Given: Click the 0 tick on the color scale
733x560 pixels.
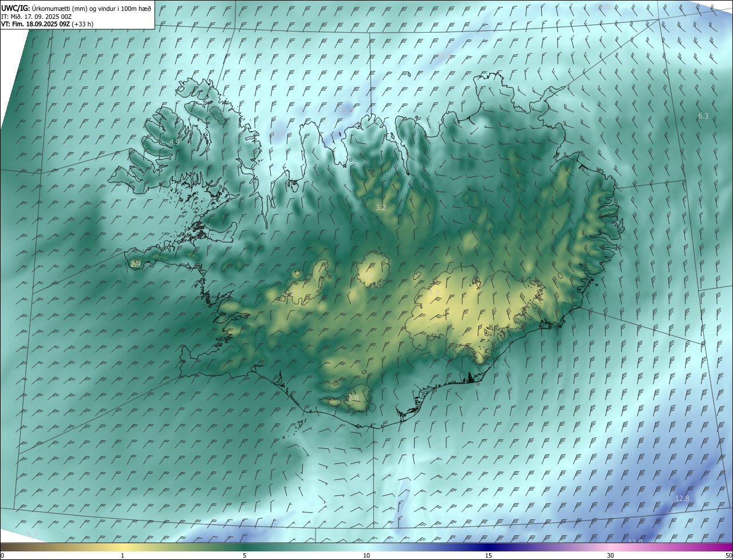Looking at the screenshot, I should [2, 556].
